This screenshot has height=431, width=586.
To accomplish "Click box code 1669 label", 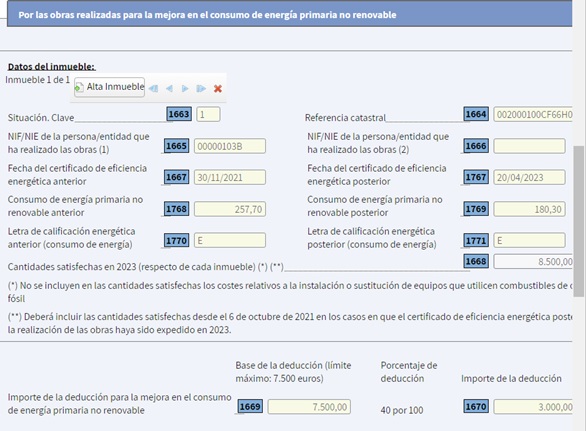I will 250,407.
